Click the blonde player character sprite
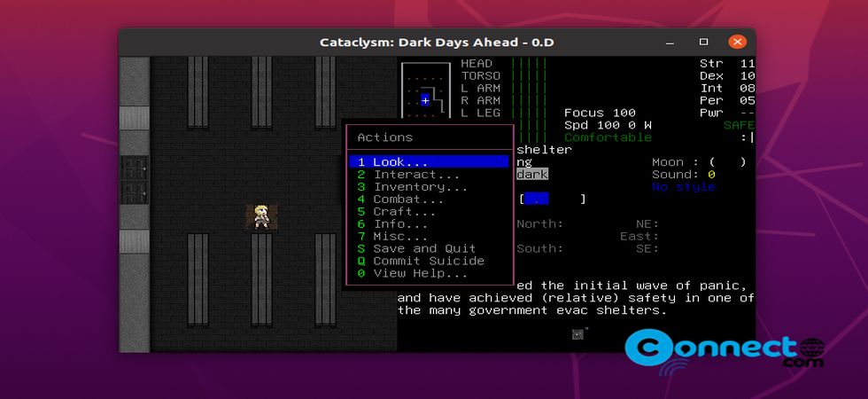This screenshot has height=399, width=868. [x=261, y=216]
